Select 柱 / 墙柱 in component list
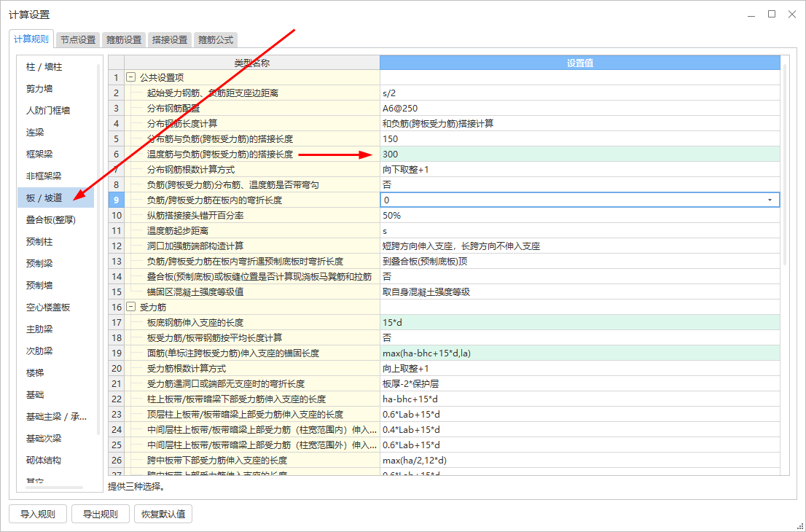This screenshot has width=806, height=532. click(x=56, y=67)
